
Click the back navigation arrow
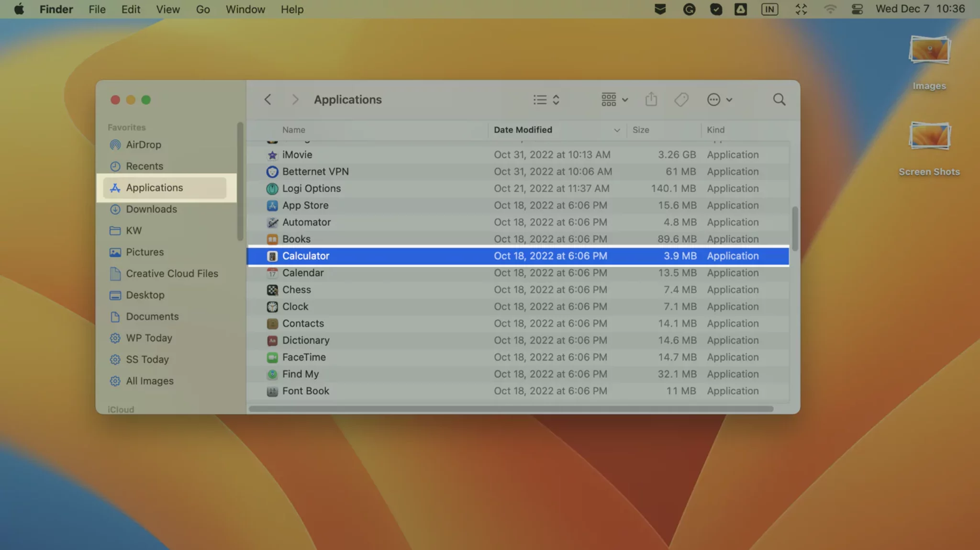click(x=267, y=100)
